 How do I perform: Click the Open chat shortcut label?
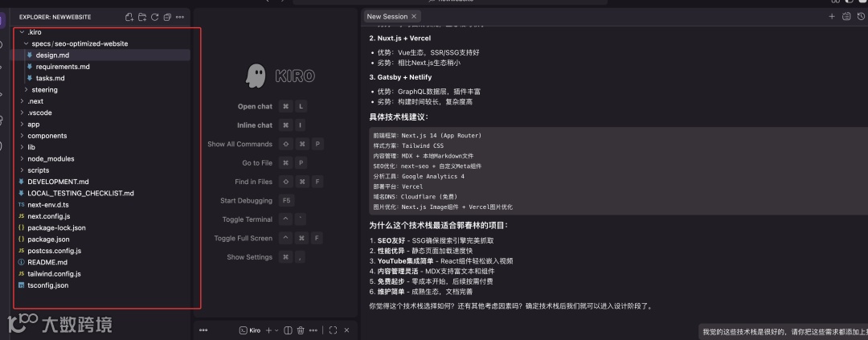255,106
